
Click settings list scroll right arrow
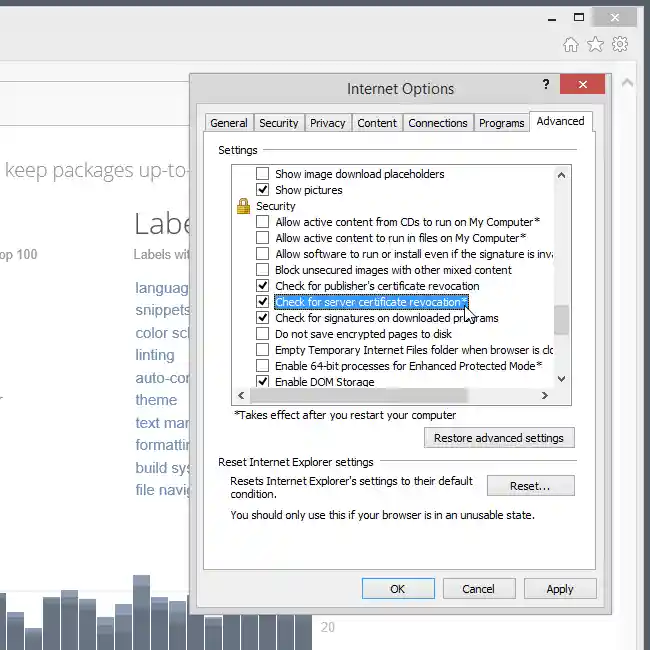click(545, 395)
